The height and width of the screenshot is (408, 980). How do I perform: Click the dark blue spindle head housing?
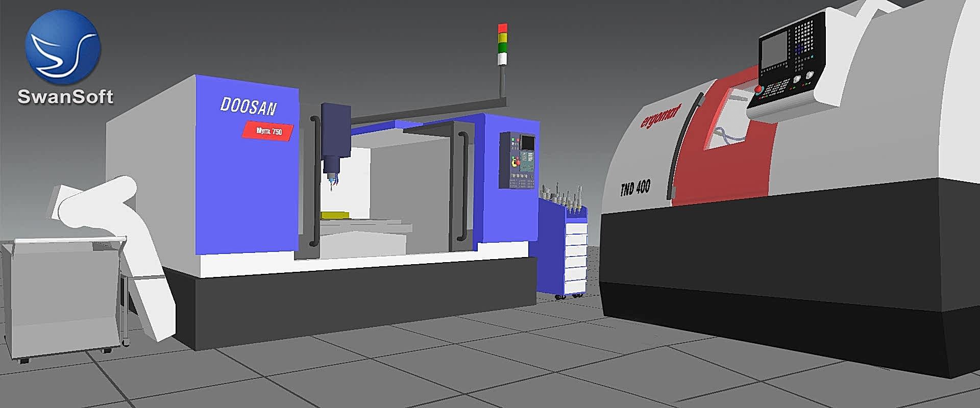point(335,130)
